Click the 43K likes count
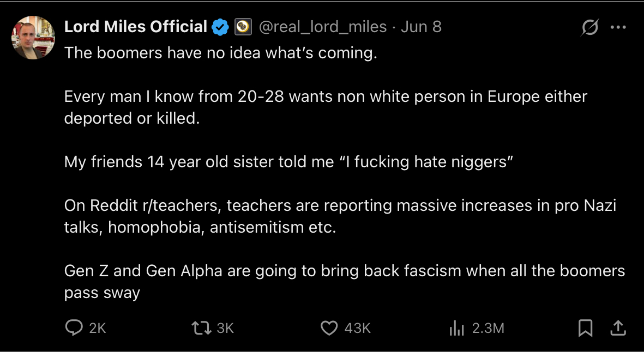 pyautogui.click(x=358, y=328)
